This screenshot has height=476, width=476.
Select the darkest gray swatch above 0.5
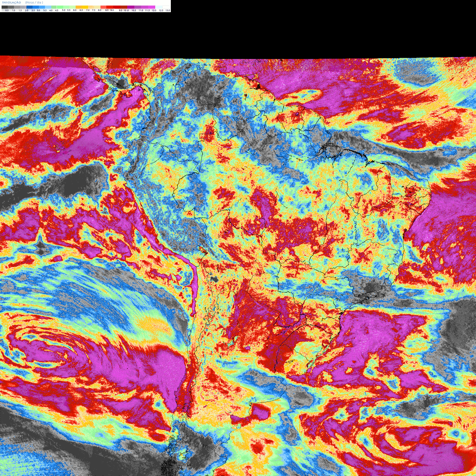click(4, 7)
